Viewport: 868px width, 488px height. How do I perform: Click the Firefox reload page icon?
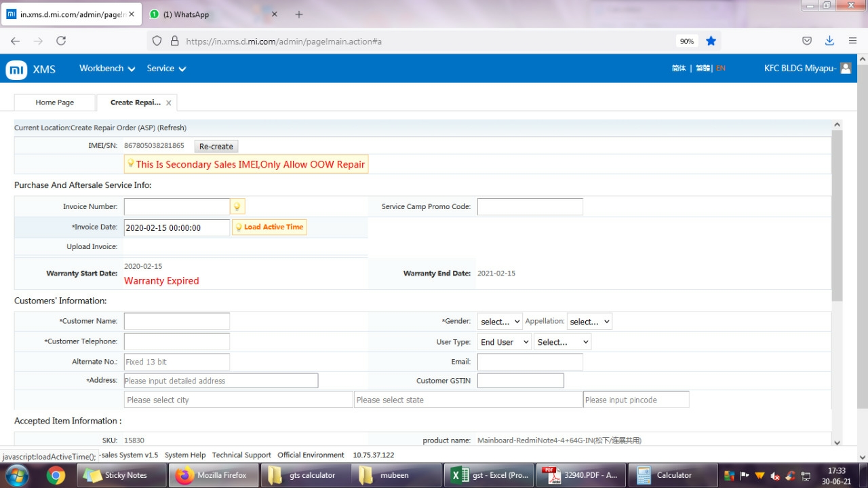pyautogui.click(x=61, y=41)
